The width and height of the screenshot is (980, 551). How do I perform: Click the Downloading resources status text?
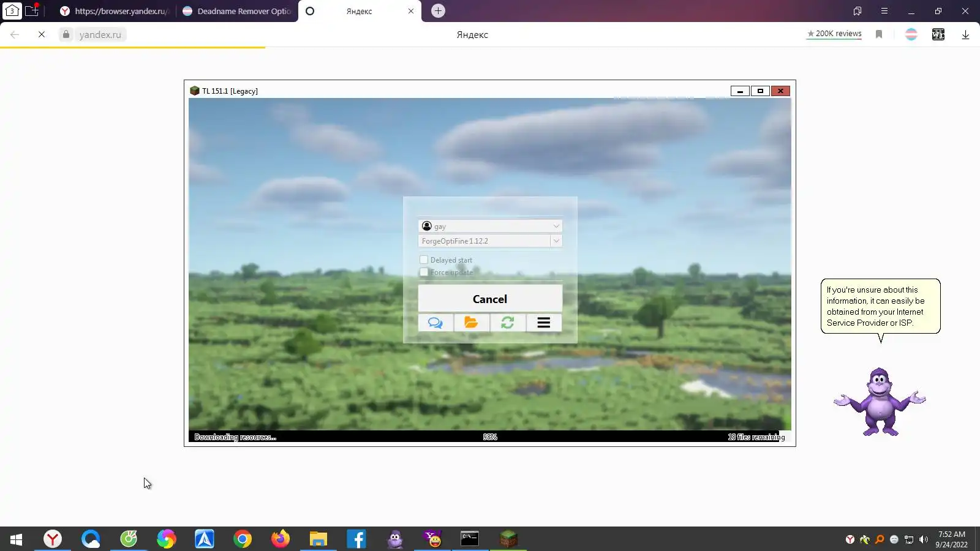[235, 437]
